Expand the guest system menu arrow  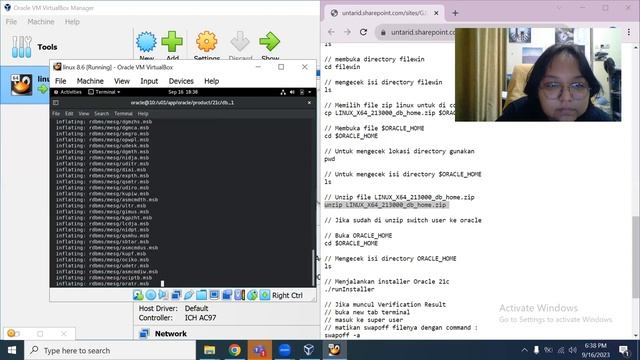(310, 92)
